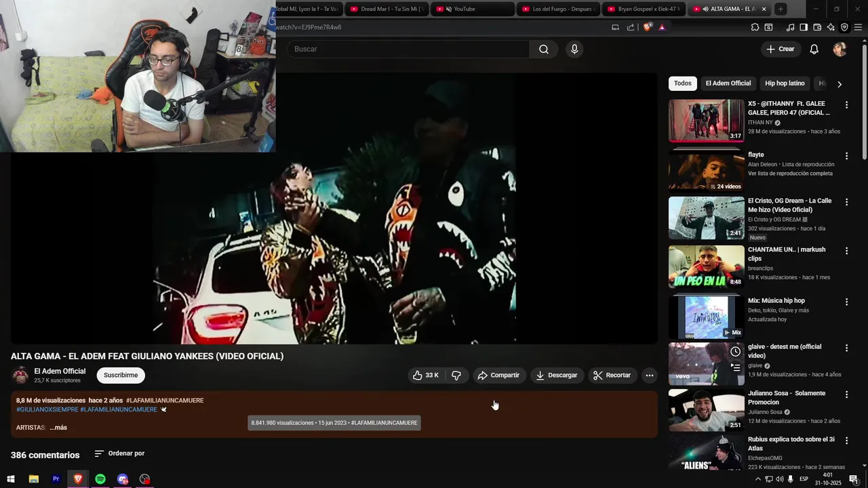Open options menu for Rubius explica video

point(846,441)
